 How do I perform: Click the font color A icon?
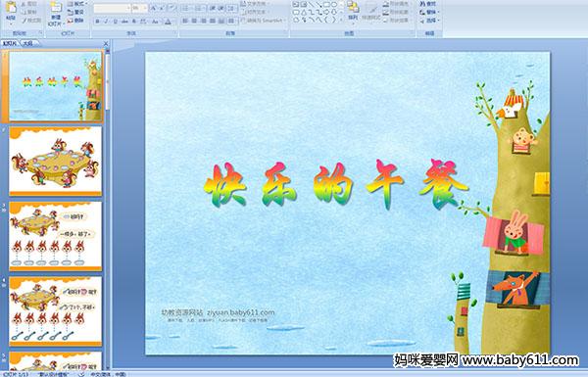tap(168, 22)
